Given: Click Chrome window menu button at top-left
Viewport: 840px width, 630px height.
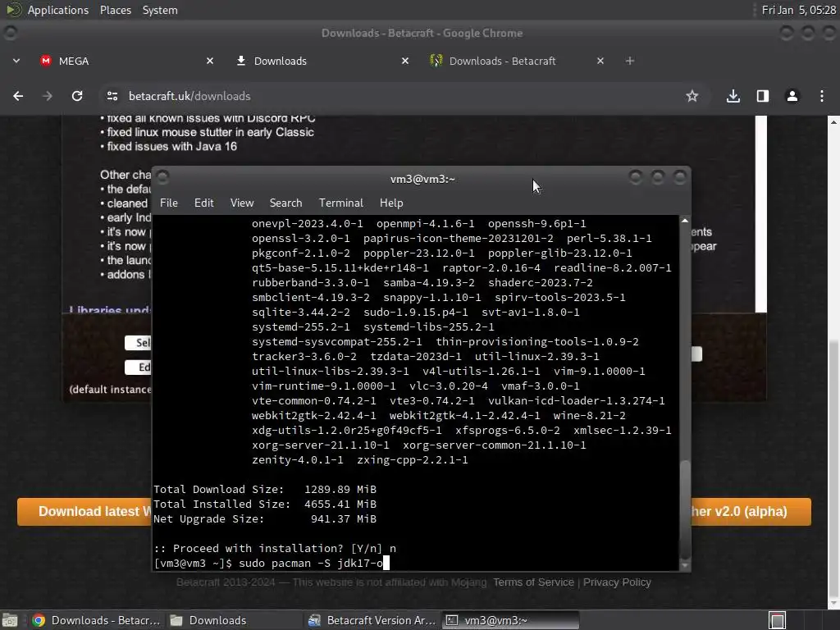Looking at the screenshot, I should point(10,33).
